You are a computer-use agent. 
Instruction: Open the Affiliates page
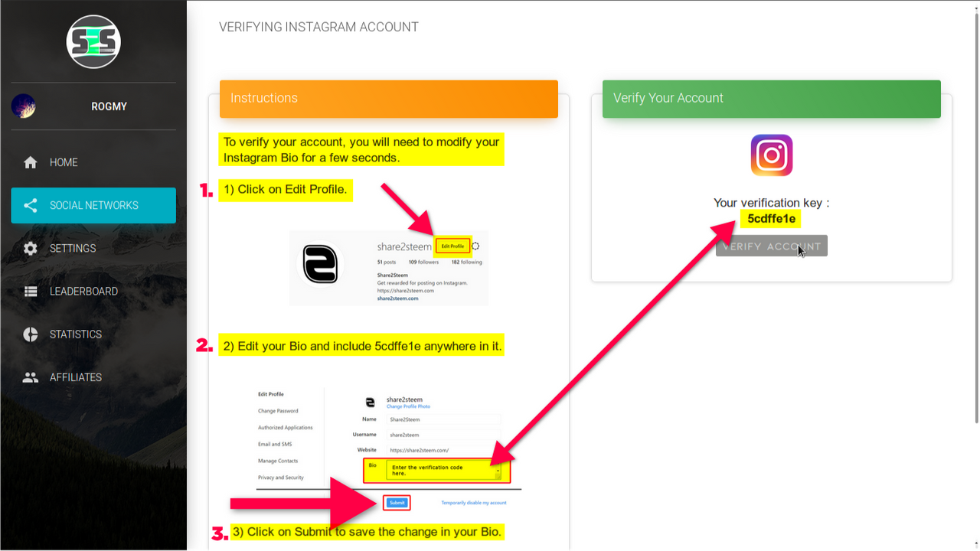93,377
